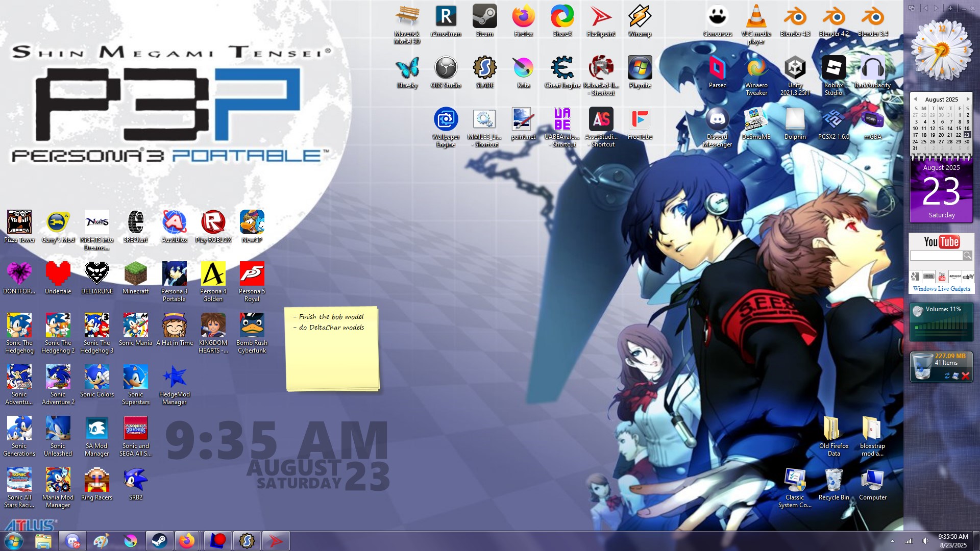Select the mGBA desktop icon
980x551 pixels.
point(872,124)
